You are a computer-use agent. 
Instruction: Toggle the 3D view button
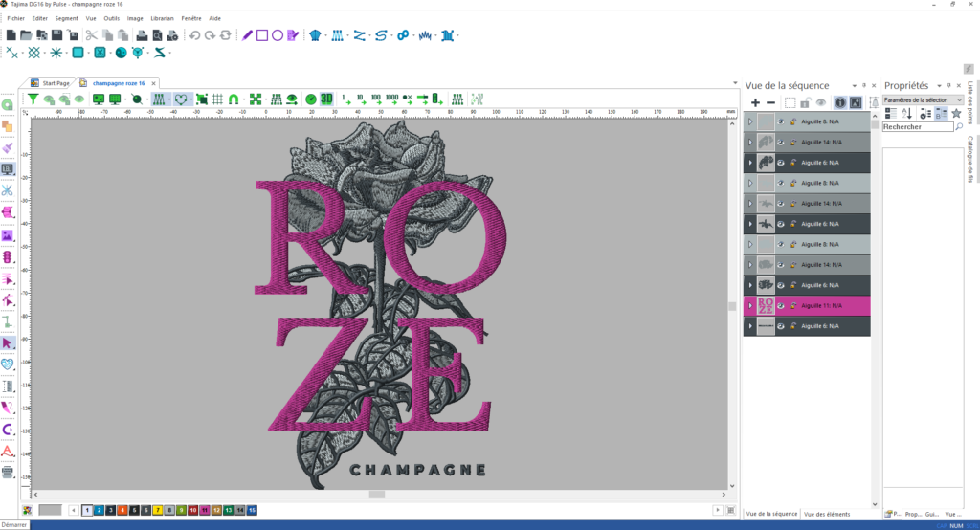326,99
